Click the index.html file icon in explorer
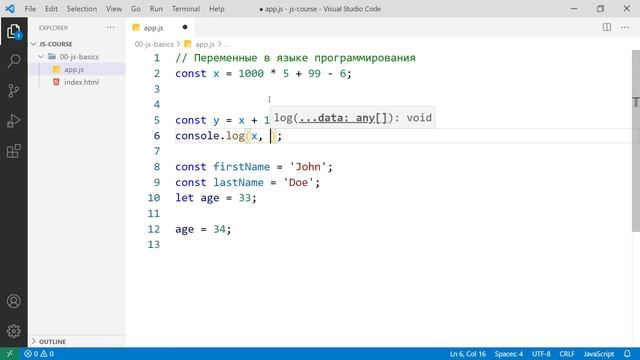The height and width of the screenshot is (360, 640). pos(56,82)
